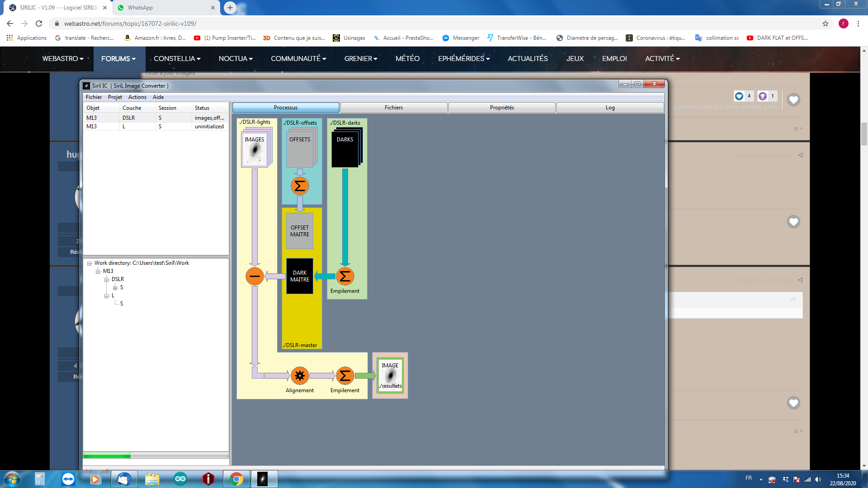
Task: Click the orange subtraction minus icon
Action: click(255, 276)
